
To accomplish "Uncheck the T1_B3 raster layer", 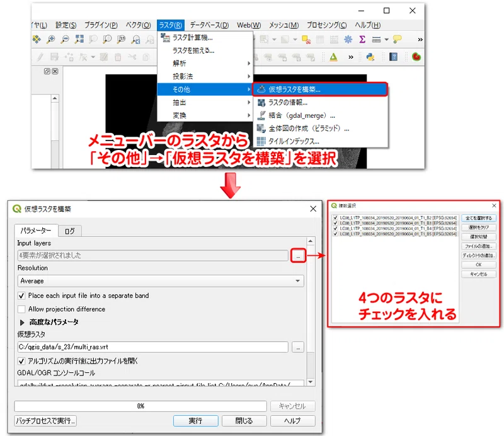I will point(336,223).
